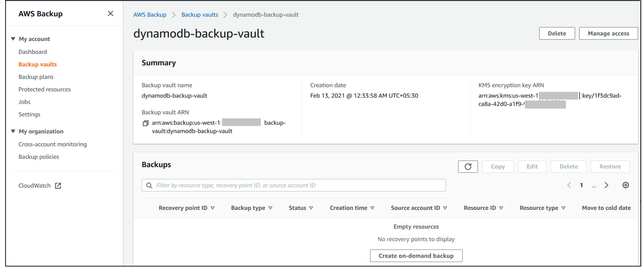The width and height of the screenshot is (644, 268).
Task: Collapse the My organization section
Action: (13, 131)
